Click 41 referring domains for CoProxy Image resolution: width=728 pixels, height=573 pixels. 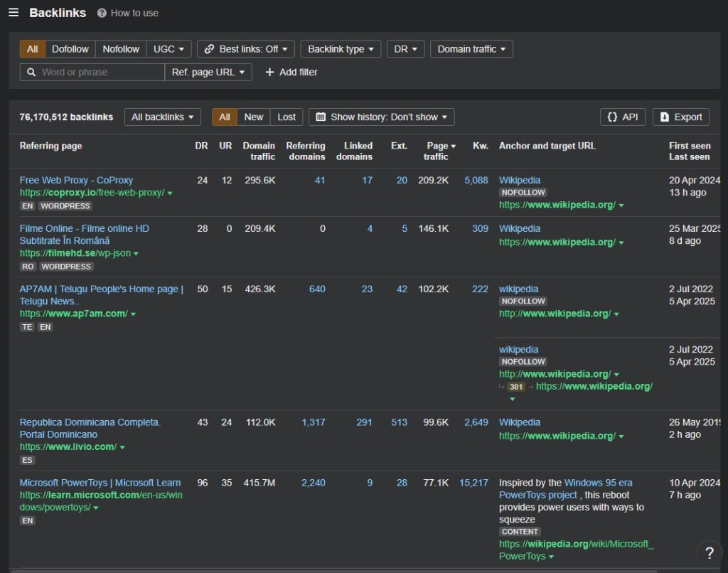[320, 180]
